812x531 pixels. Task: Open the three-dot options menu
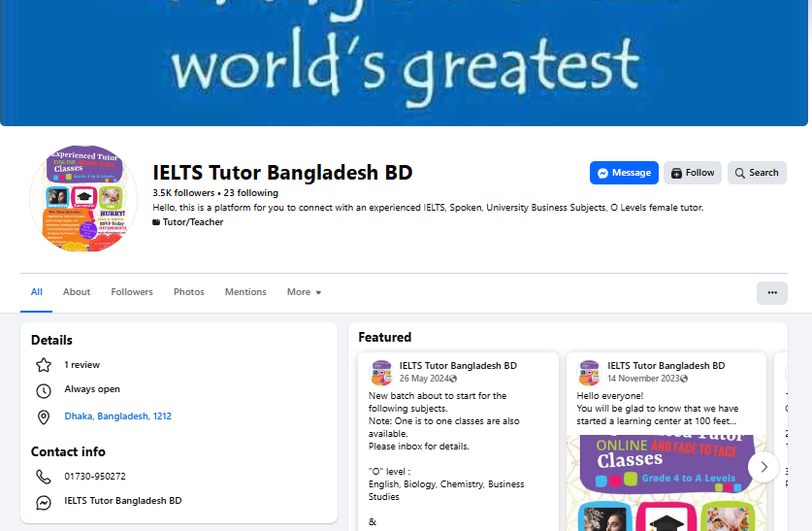tap(771, 293)
